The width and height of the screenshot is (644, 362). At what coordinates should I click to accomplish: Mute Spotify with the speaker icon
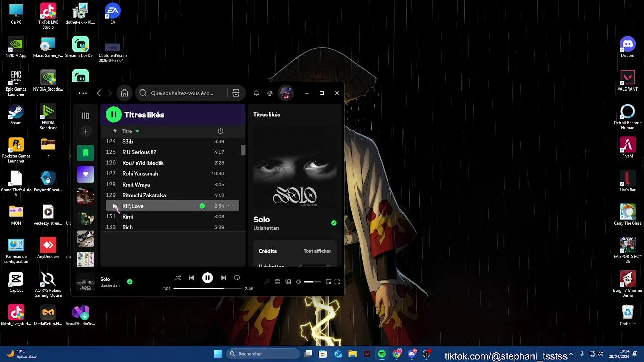pos(298,282)
